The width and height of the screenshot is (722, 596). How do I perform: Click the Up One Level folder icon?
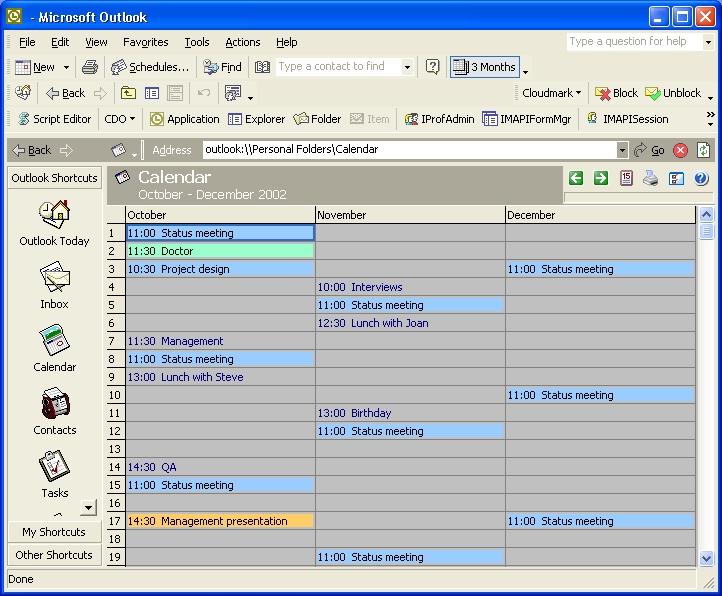(128, 93)
